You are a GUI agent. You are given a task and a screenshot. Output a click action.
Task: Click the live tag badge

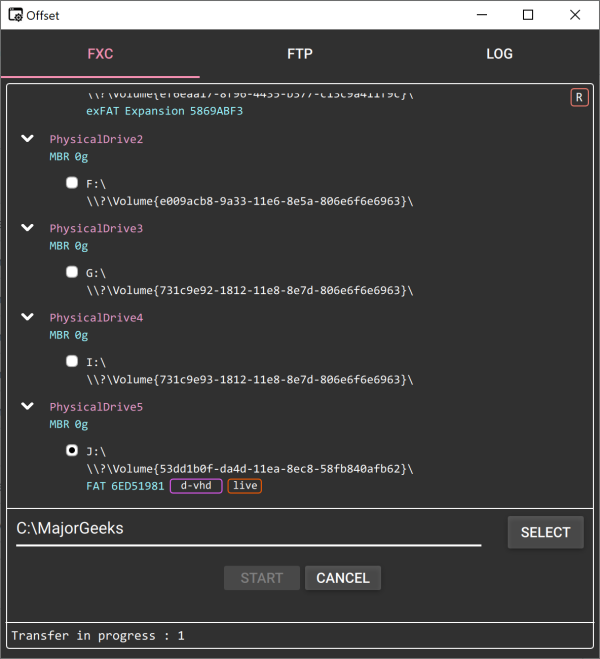click(x=245, y=486)
